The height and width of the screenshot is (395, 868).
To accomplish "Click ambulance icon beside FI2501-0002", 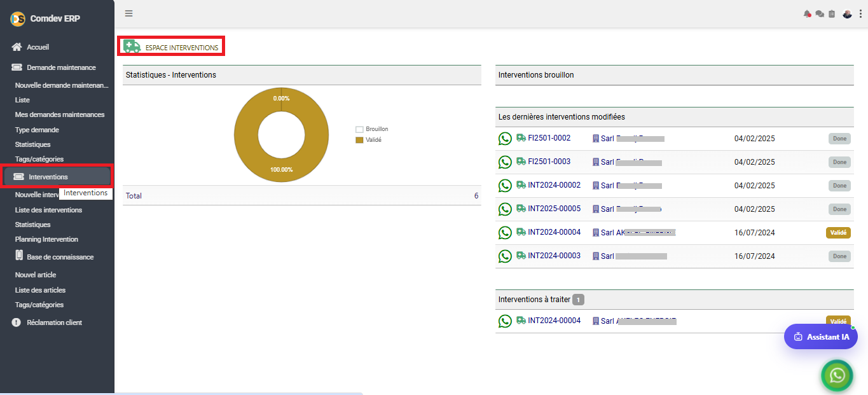I will (521, 137).
